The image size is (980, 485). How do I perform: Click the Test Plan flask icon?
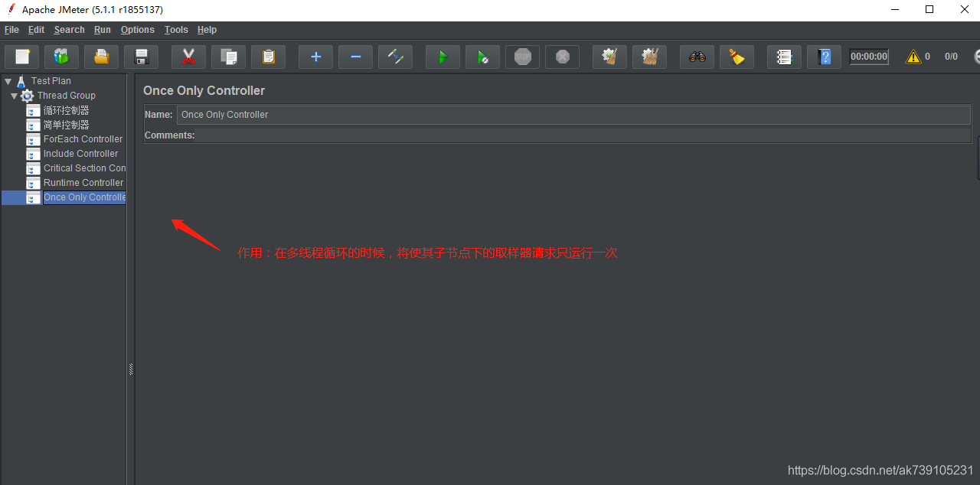21,80
